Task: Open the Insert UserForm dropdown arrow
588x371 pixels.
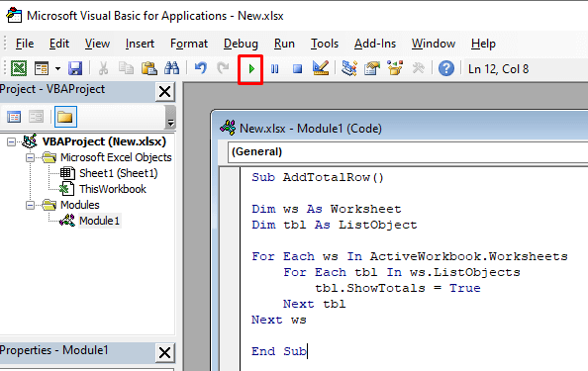Action: (57, 68)
